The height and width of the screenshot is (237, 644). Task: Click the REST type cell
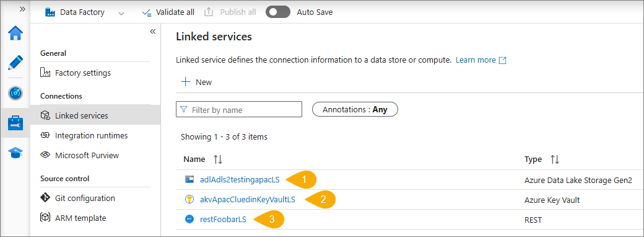point(533,220)
